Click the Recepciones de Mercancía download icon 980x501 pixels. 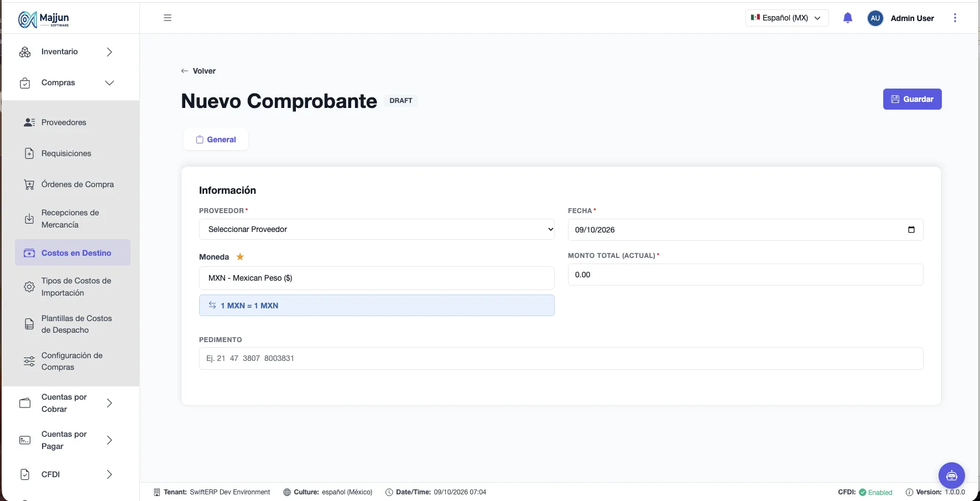29,219
